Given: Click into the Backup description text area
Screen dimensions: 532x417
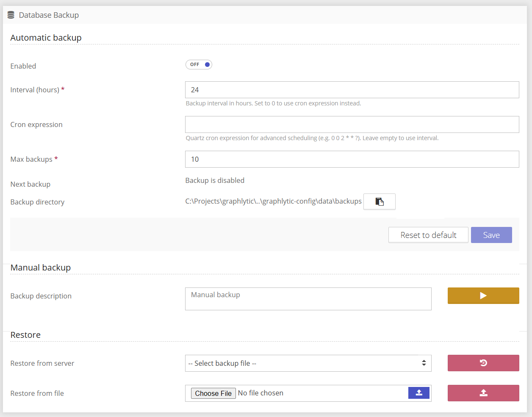Looking at the screenshot, I should (x=308, y=299).
